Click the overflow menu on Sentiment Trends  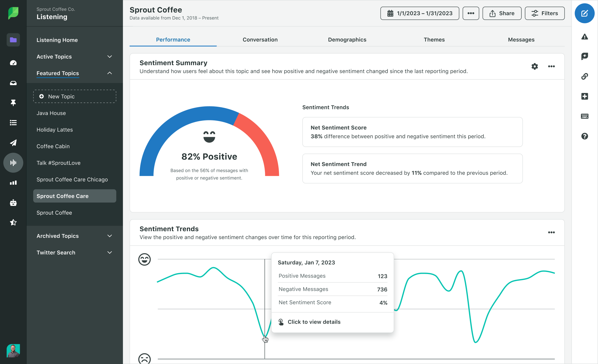pos(551,232)
